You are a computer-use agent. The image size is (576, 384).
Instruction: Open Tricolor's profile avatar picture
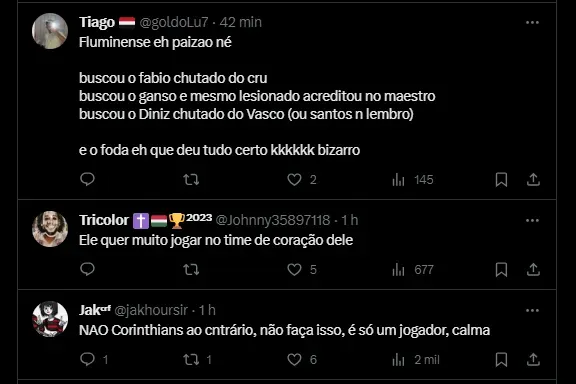50,229
